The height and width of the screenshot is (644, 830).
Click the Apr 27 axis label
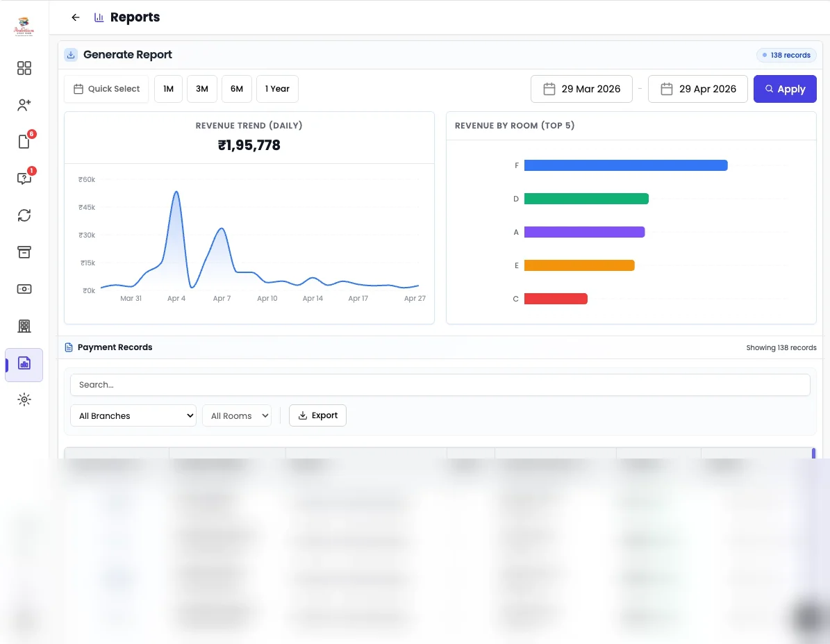(415, 299)
